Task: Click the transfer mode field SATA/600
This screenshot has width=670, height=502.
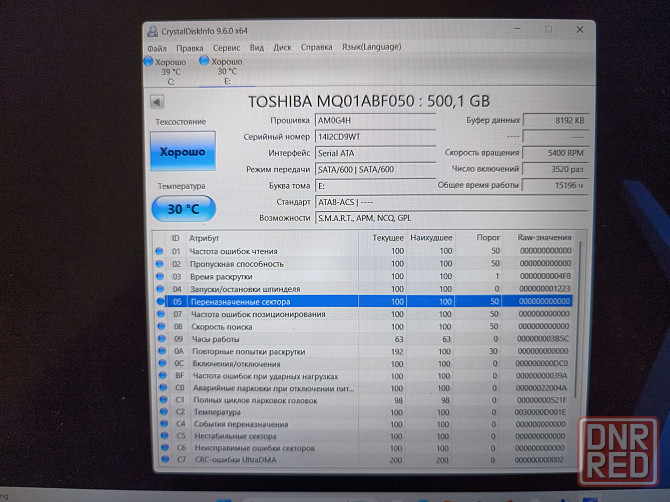Action: 375,169
